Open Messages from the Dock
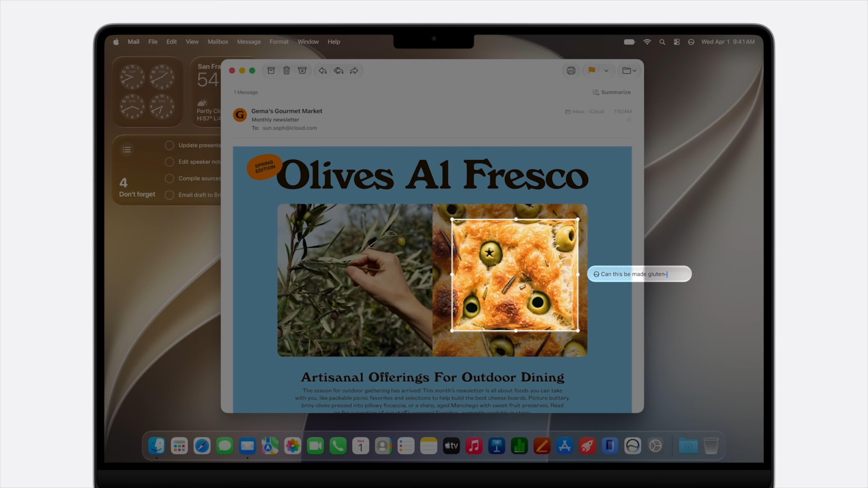Viewport: 868px width, 488px height. click(224, 446)
